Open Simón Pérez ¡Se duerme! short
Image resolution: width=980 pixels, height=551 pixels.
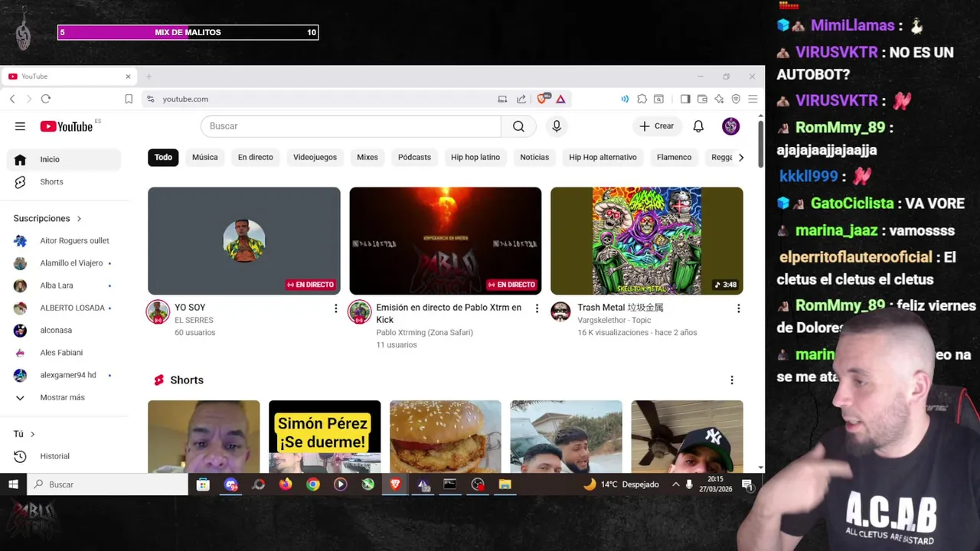pos(325,436)
